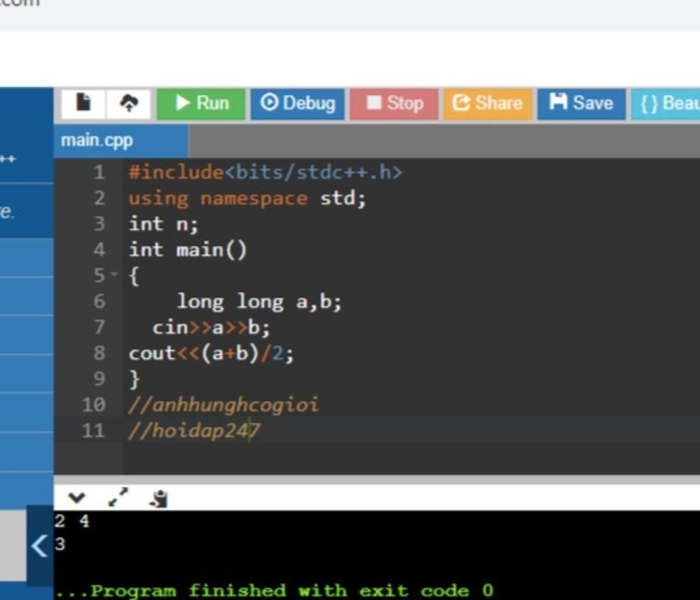The width and height of the screenshot is (700, 600).
Task: Clear the console with the clear icon
Action: point(159,499)
